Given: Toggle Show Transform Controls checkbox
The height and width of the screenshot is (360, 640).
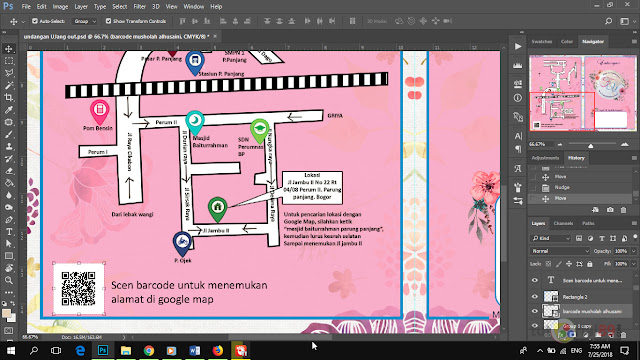Looking at the screenshot, I should (x=108, y=21).
